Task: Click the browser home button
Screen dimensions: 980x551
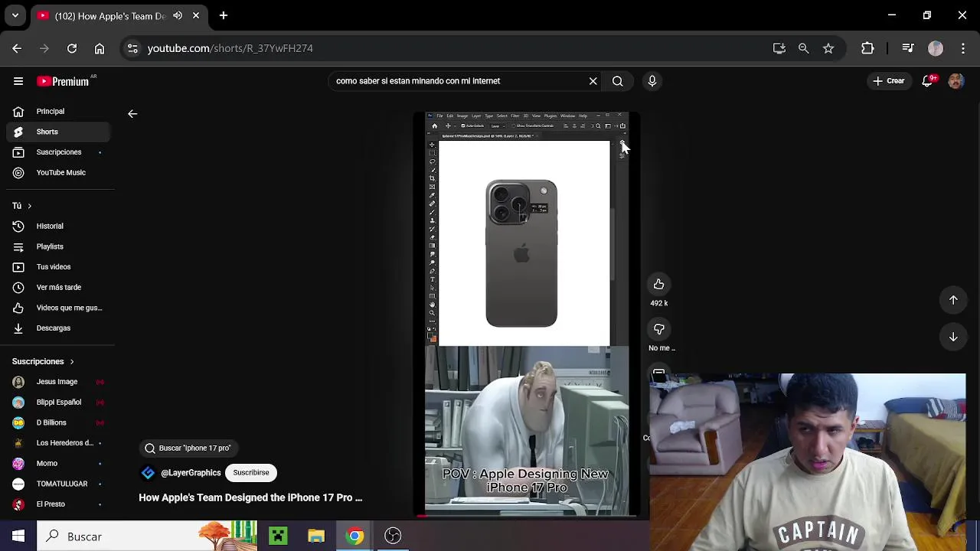Action: click(x=100, y=48)
